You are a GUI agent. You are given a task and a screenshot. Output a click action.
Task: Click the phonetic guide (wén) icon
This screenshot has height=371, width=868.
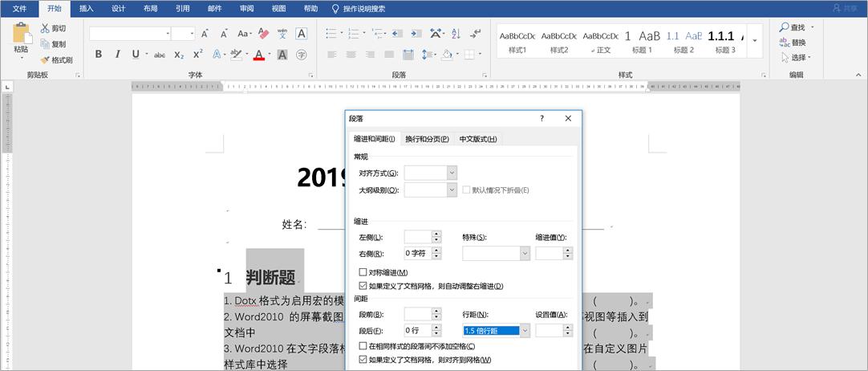(x=282, y=34)
